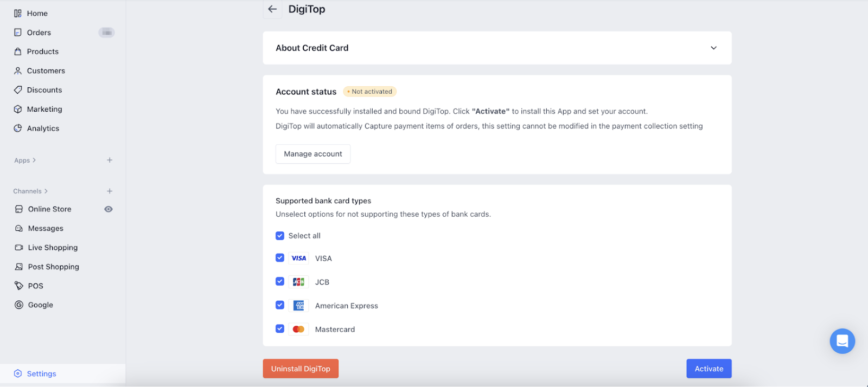This screenshot has height=387, width=868.
Task: Click the Google channel icon
Action: click(x=19, y=305)
